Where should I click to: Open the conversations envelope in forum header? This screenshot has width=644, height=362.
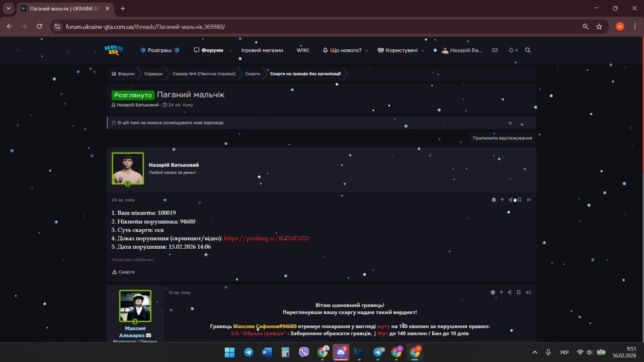[x=495, y=50]
